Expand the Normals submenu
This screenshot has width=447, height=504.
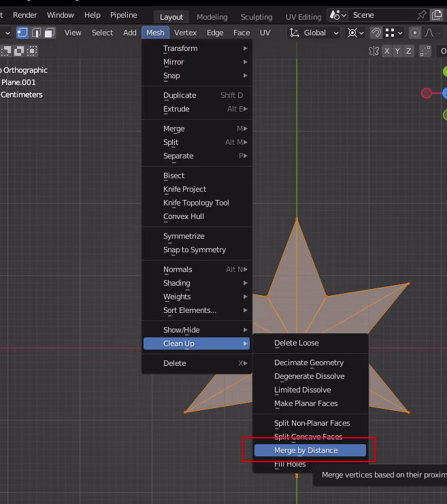point(197,269)
